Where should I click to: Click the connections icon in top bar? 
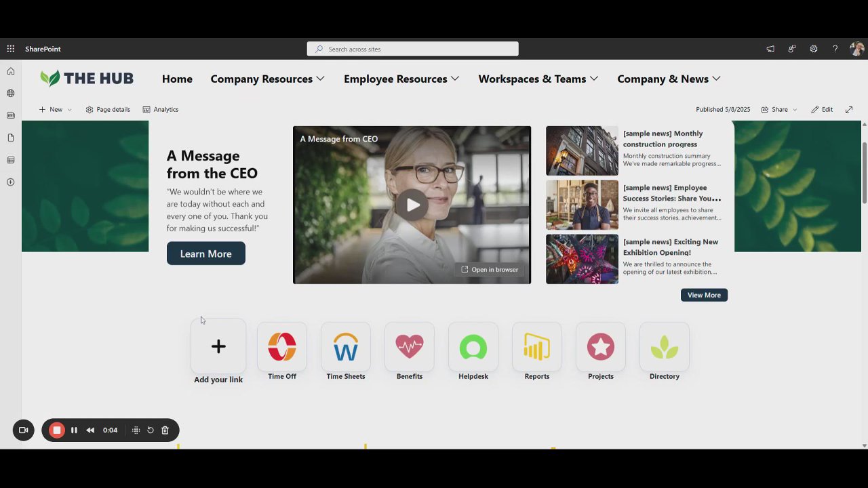pyautogui.click(x=792, y=49)
